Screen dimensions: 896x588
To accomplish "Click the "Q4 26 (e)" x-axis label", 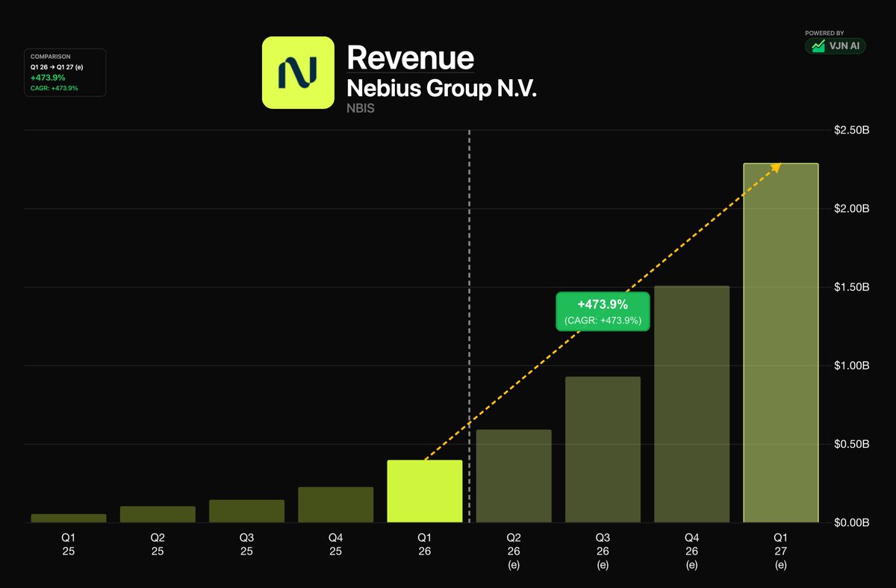I will coord(691,551).
